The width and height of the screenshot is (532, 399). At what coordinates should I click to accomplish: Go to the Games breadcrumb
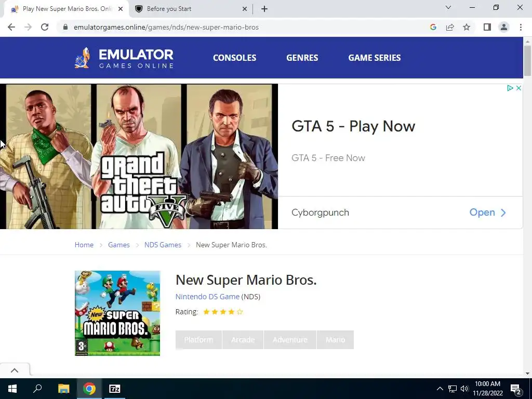point(119,245)
